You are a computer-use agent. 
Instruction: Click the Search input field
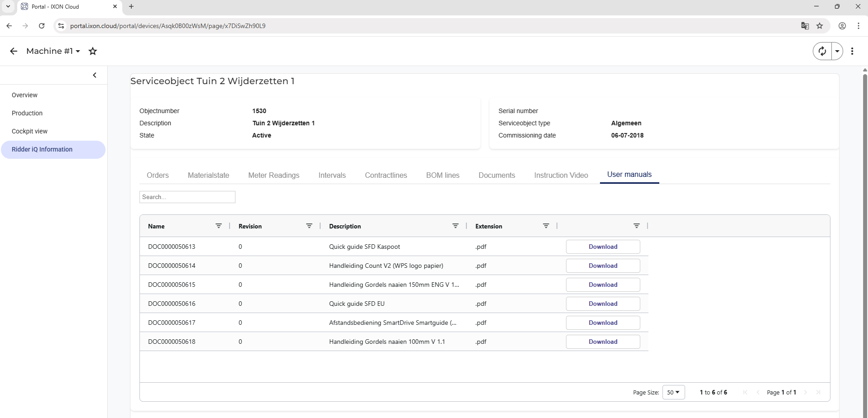point(187,197)
